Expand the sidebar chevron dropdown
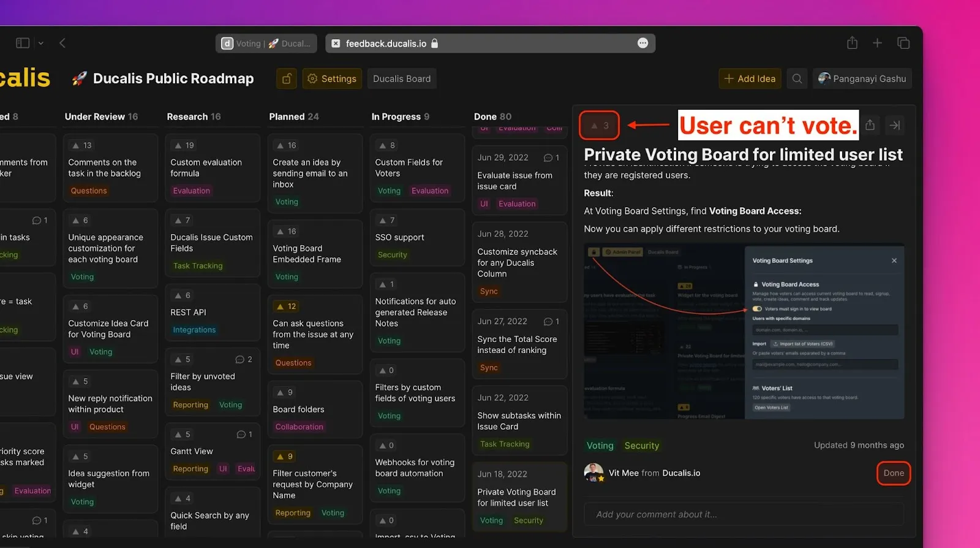This screenshot has height=548, width=980. click(x=41, y=43)
